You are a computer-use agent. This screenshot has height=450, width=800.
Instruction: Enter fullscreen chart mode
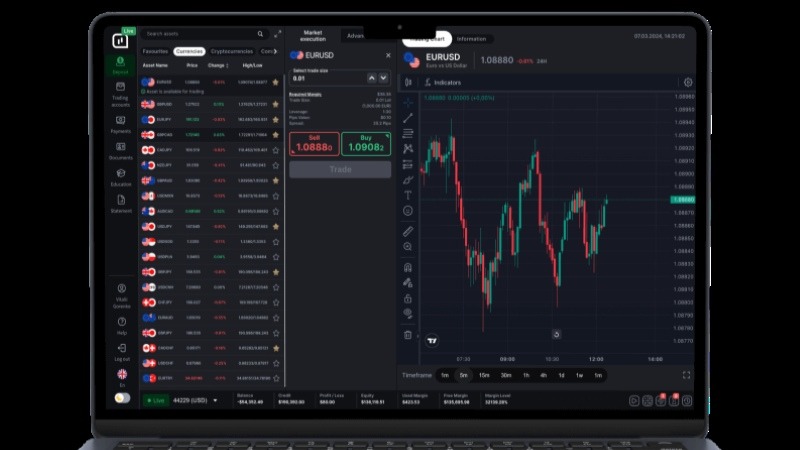pyautogui.click(x=686, y=376)
